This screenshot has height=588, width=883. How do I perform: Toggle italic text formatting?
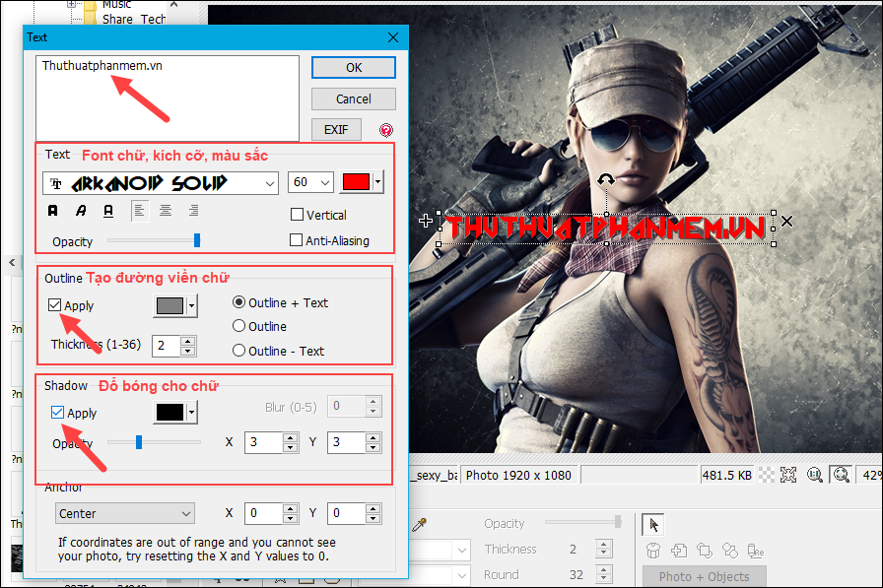click(x=80, y=211)
